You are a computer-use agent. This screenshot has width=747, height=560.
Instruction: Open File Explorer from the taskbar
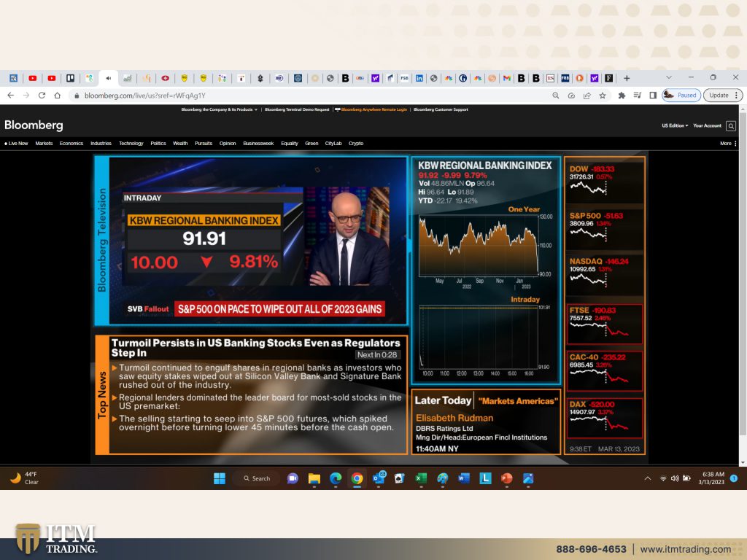(x=314, y=478)
